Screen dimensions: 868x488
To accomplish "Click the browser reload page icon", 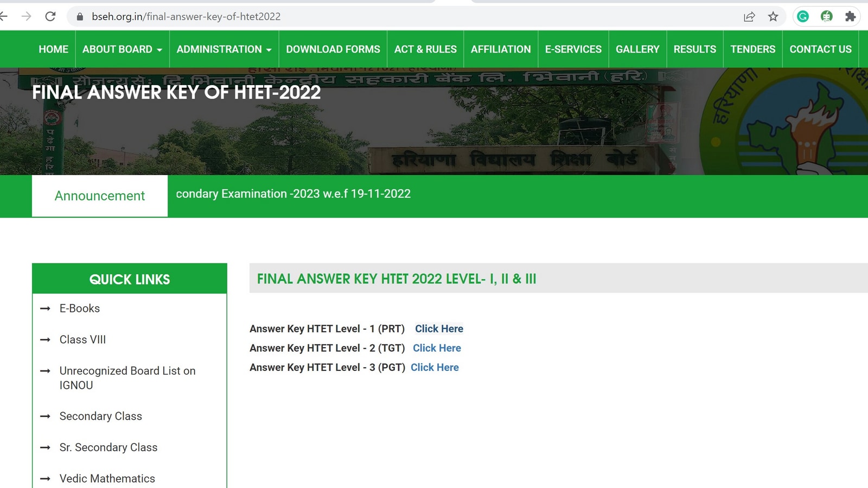I will tap(50, 16).
